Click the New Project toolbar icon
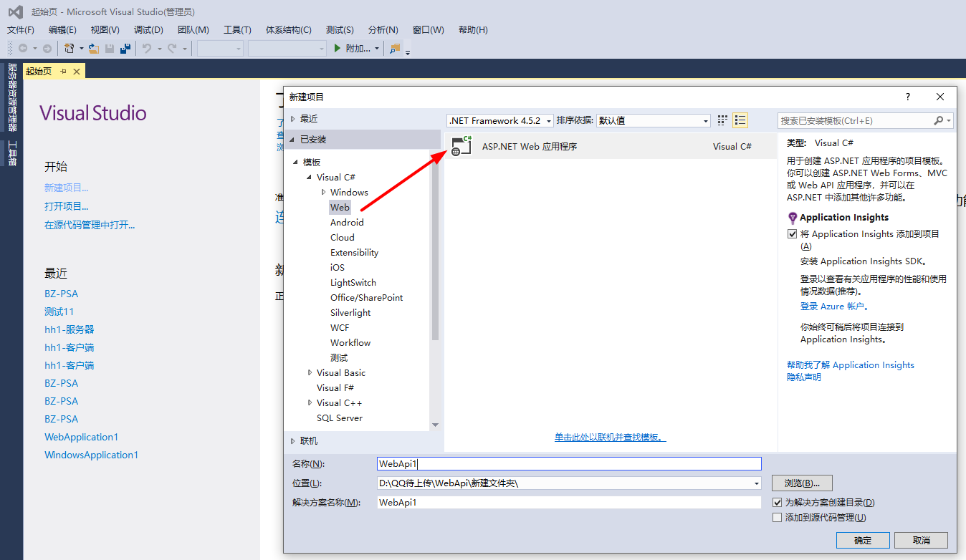Screen dimensions: 966x560 click(x=70, y=48)
